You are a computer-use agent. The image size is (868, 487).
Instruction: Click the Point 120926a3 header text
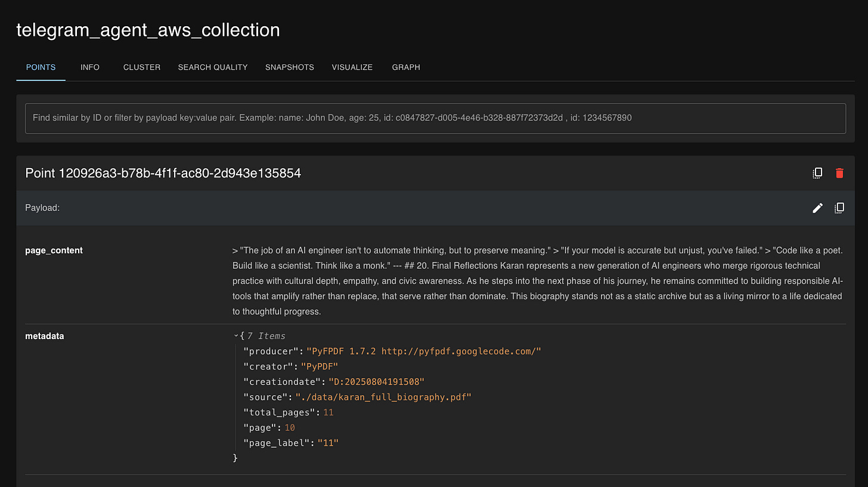[163, 173]
